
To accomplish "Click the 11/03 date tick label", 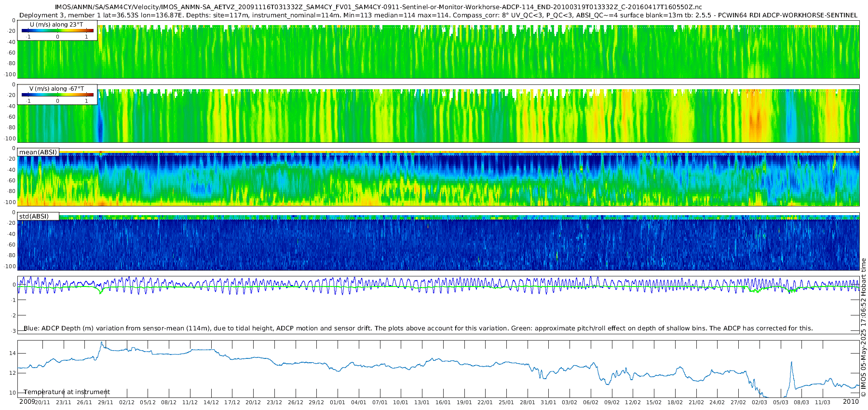I will coord(823,402).
